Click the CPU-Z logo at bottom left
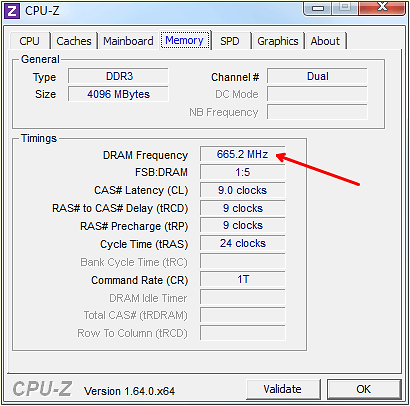Image resolution: width=410 pixels, height=406 pixels. [x=42, y=389]
